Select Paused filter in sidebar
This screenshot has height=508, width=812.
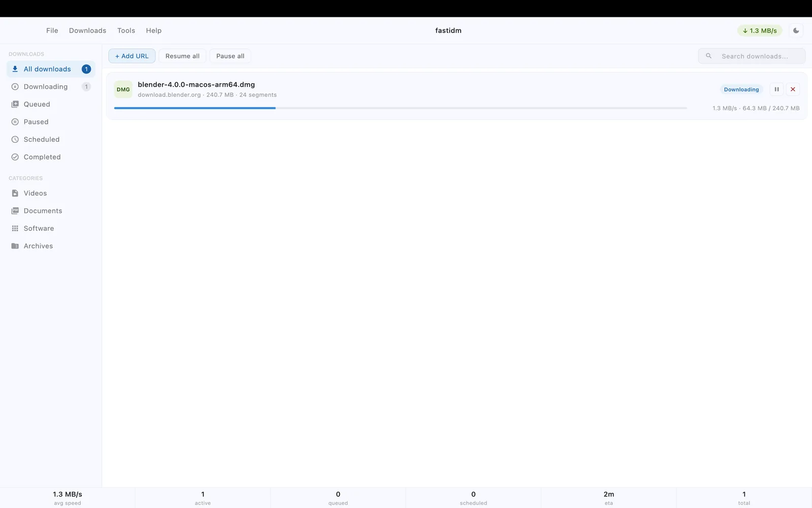click(51, 122)
